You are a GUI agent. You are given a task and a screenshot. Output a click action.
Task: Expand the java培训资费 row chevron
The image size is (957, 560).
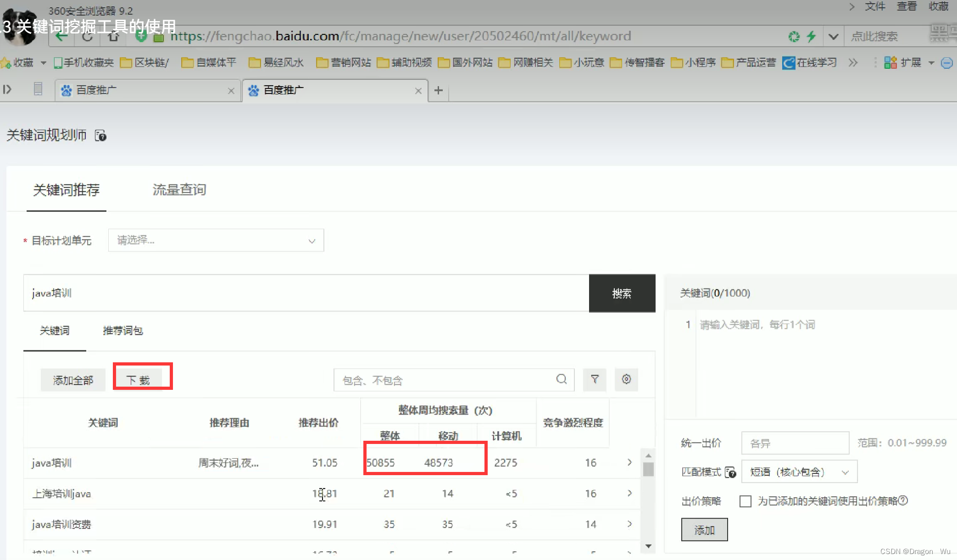pos(629,524)
